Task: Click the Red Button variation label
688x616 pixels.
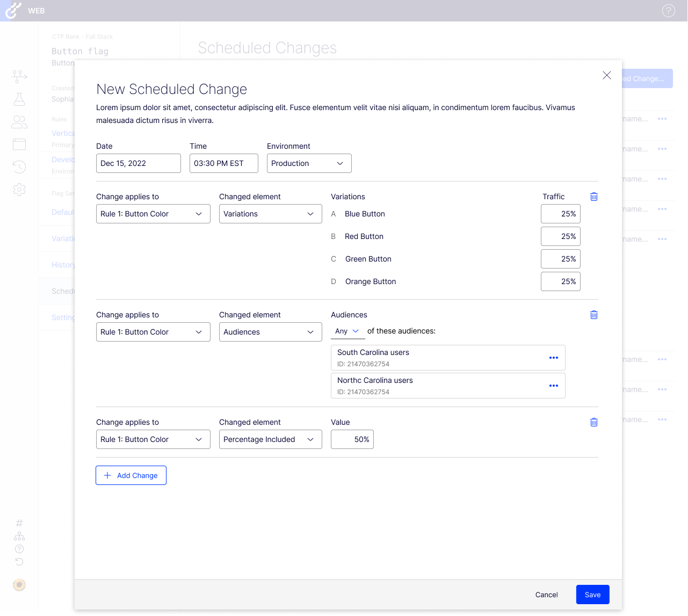Action: click(364, 236)
